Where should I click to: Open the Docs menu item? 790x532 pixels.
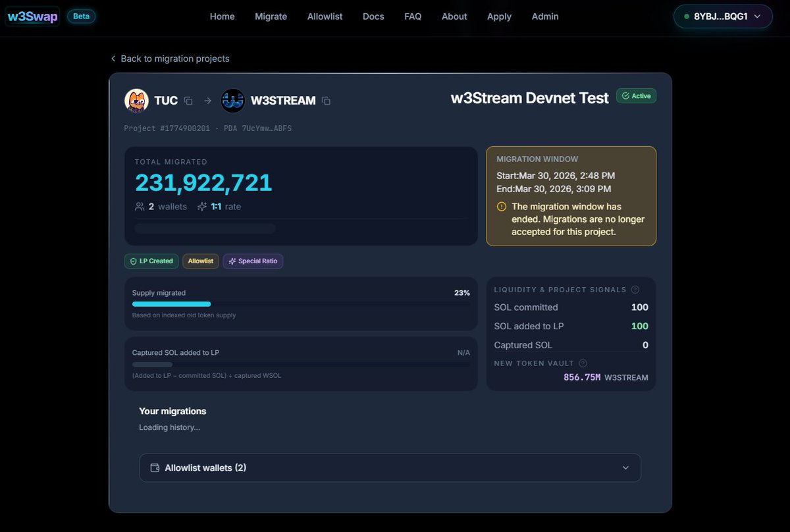373,16
